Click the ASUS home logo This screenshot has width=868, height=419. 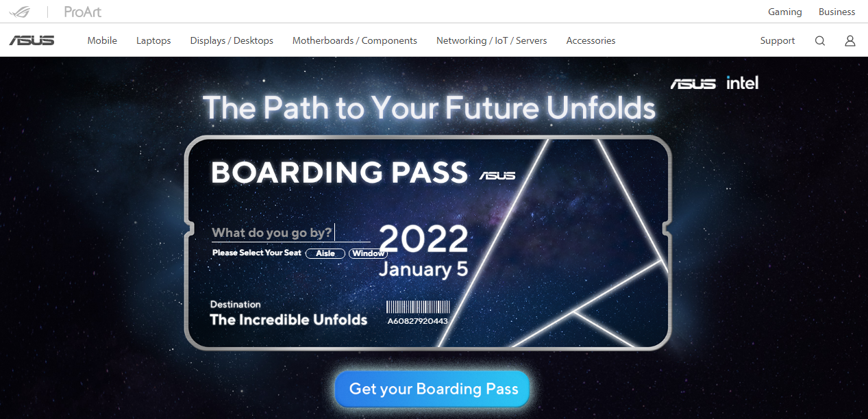tap(32, 40)
